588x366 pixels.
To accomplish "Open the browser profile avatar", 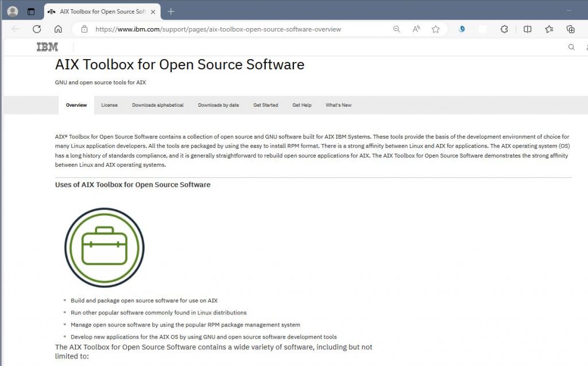I will 13,11.
